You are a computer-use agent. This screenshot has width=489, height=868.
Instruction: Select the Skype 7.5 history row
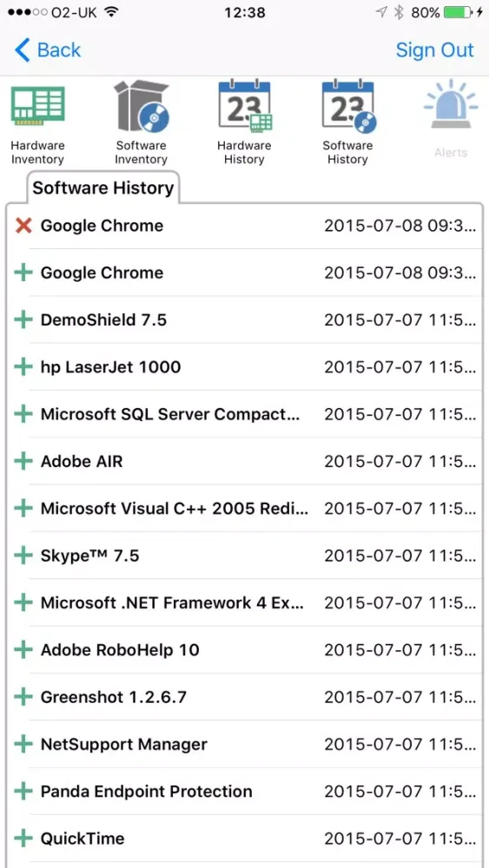[244, 556]
